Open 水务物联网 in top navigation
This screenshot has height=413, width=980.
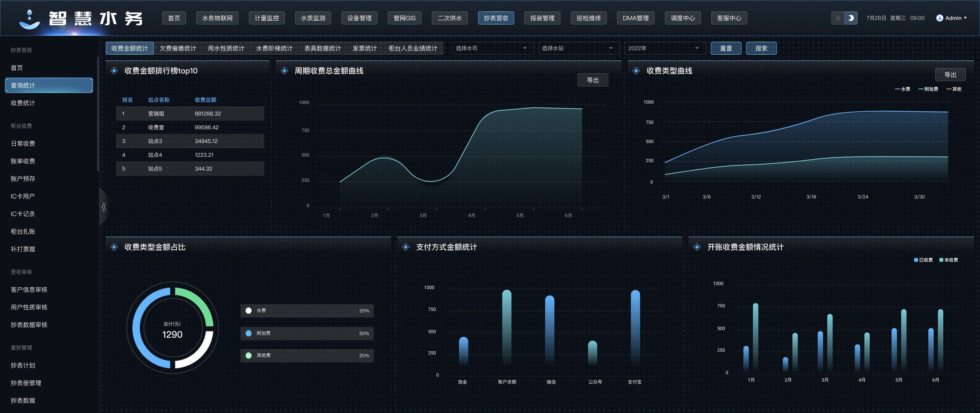tap(217, 18)
